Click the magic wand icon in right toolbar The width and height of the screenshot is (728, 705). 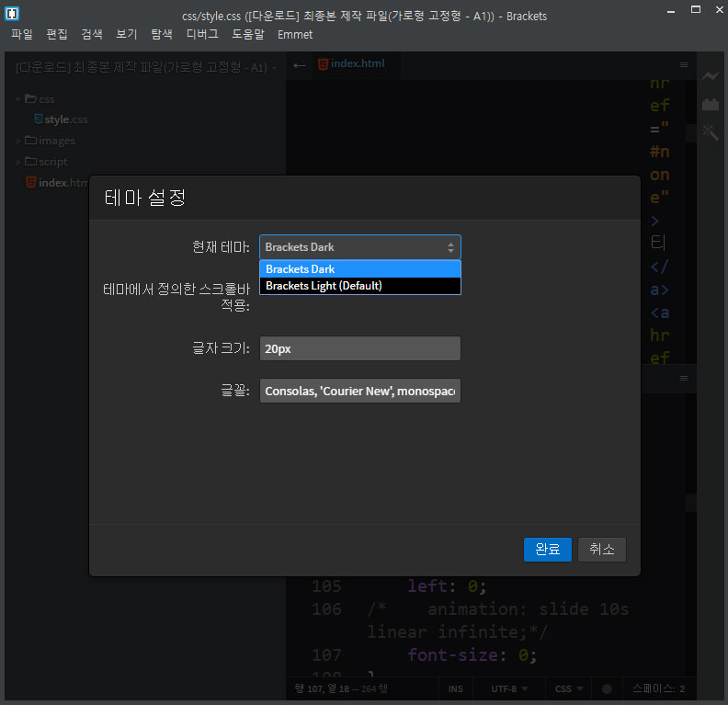point(710,131)
